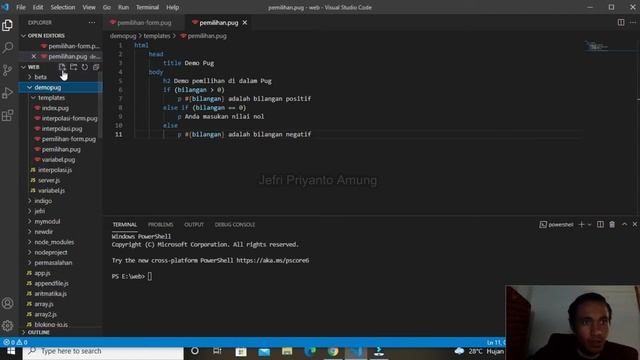Open the Run and Debug view

pyautogui.click(x=7, y=93)
